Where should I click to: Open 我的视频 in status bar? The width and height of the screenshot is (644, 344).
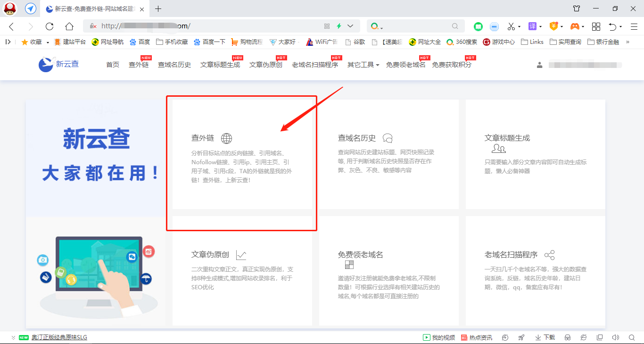coord(439,337)
